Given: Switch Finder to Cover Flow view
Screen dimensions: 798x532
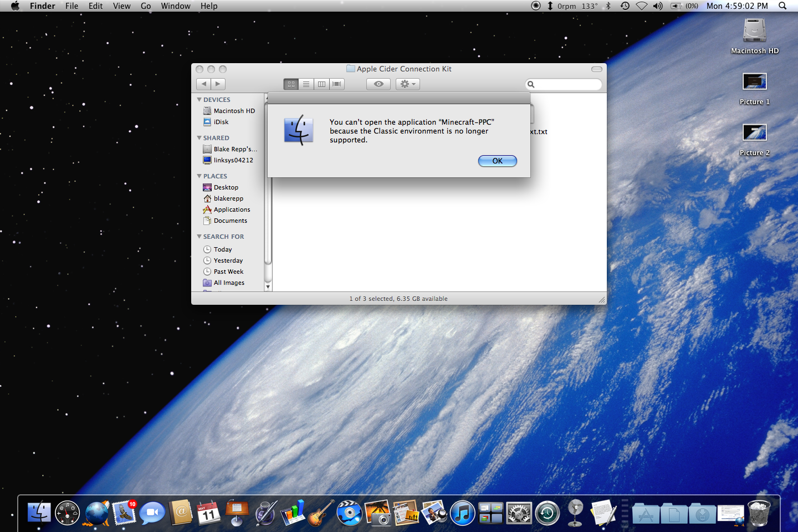Looking at the screenshot, I should pos(337,84).
